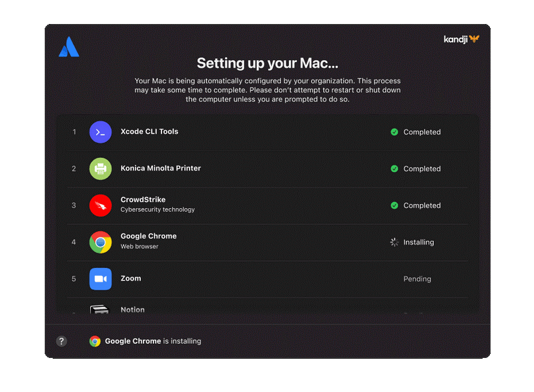This screenshot has height=392, width=534.
Task: Click the 'Completed' status for Xcode CLI Tools
Action: tap(422, 132)
